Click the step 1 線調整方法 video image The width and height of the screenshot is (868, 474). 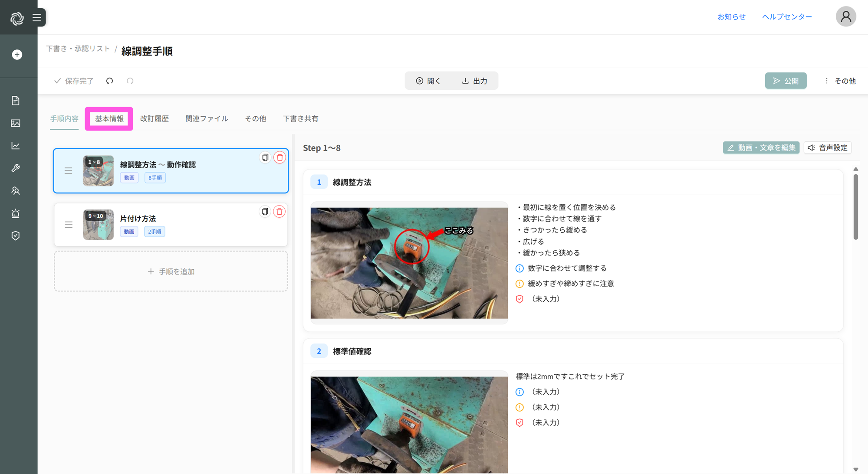(x=409, y=263)
